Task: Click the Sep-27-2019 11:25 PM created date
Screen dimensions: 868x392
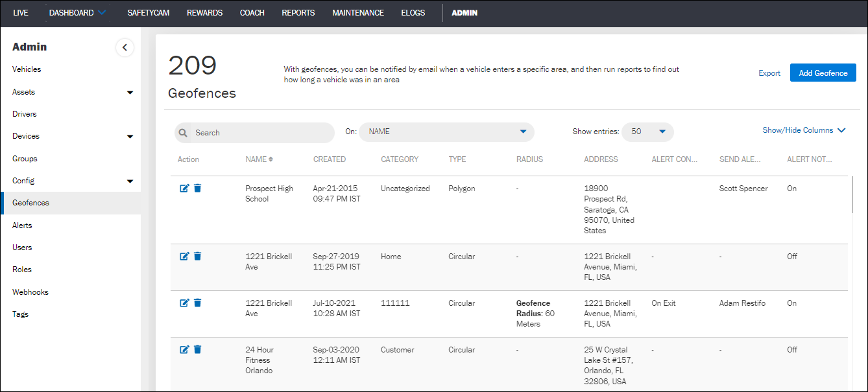Action: [337, 262]
